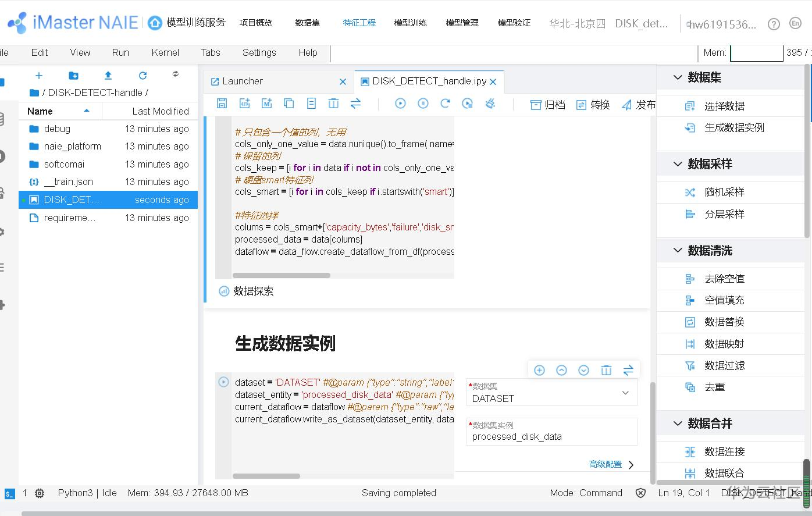812x516 pixels.
Task: Select the requirements file in file list
Action: pos(108,218)
